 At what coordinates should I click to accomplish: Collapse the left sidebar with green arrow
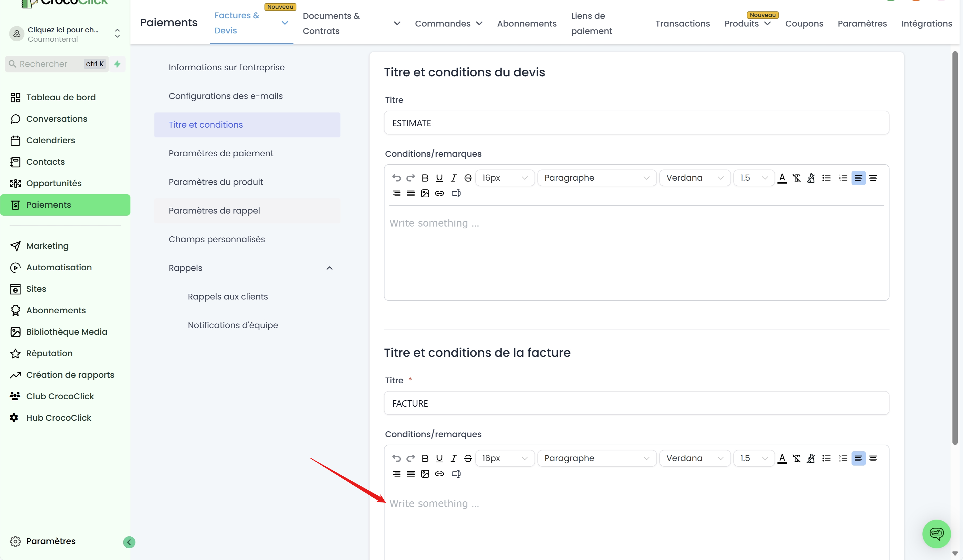coord(129,542)
